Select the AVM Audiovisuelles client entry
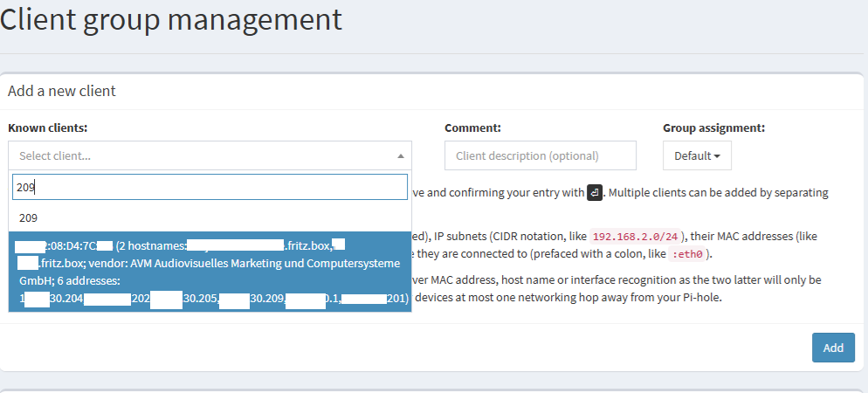 pyautogui.click(x=210, y=272)
